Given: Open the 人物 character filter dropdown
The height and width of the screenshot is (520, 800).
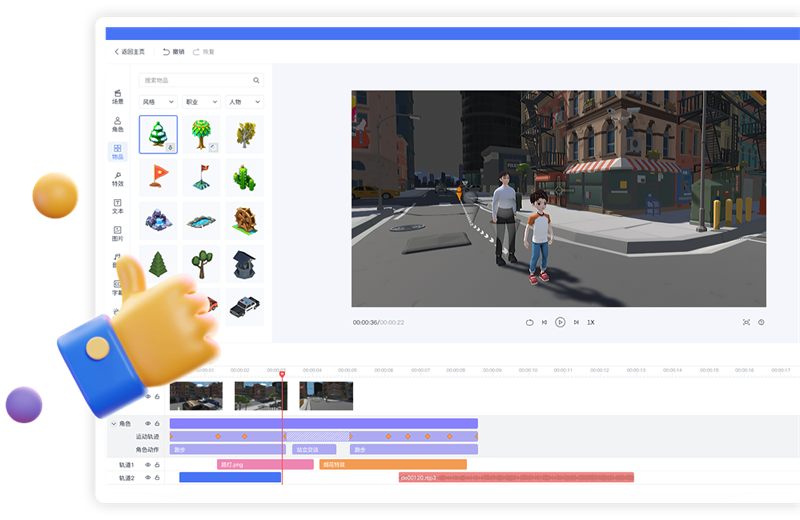Looking at the screenshot, I should (x=245, y=102).
